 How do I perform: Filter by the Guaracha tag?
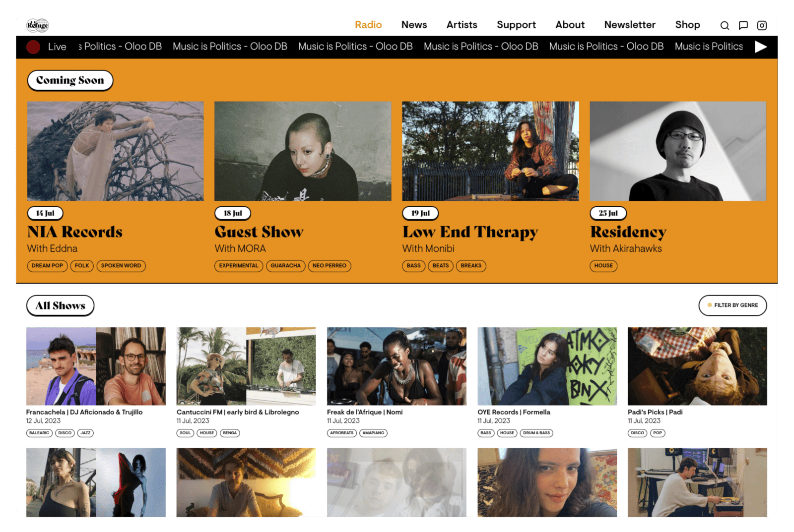[x=285, y=266]
